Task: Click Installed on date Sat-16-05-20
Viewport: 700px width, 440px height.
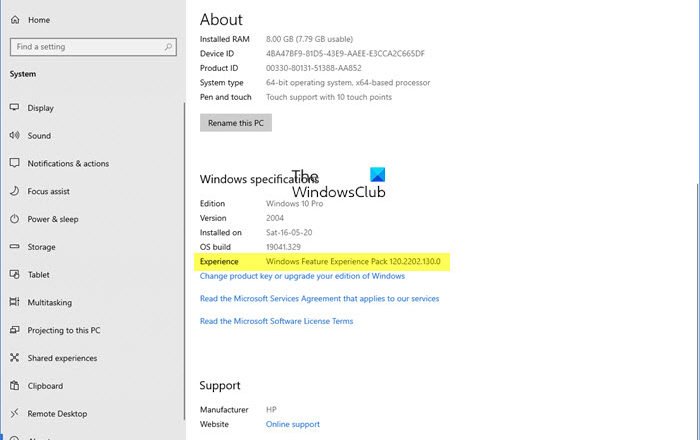Action: click(289, 232)
